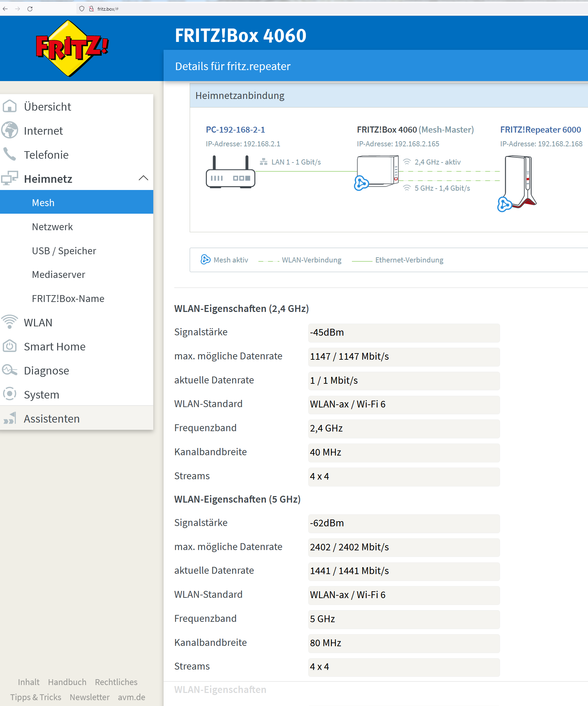This screenshot has height=706, width=588.
Task: Open the System menu item
Action: point(77,394)
